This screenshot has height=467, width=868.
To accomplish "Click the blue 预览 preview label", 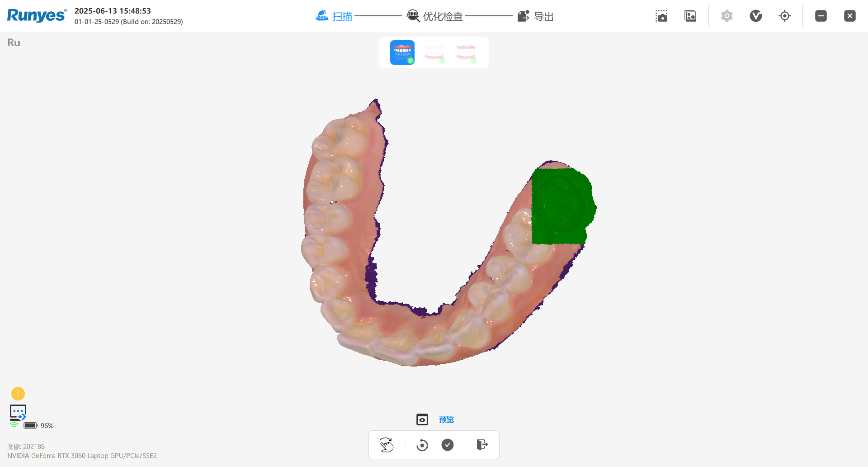I will click(446, 419).
